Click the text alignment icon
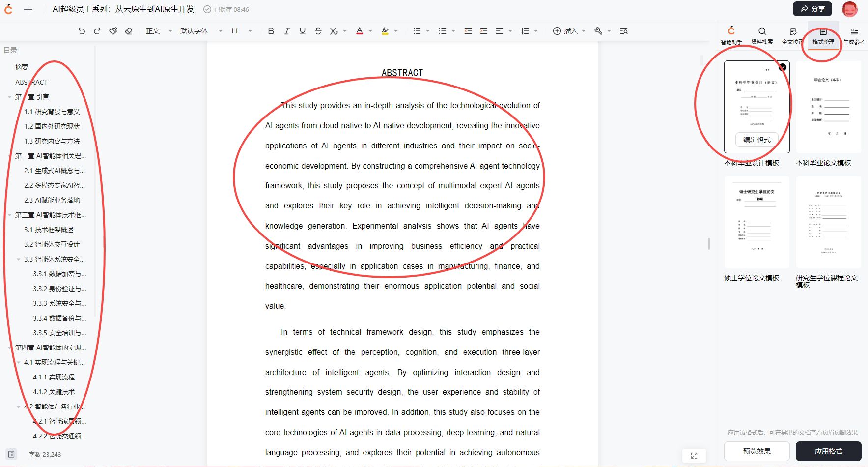 (x=500, y=31)
